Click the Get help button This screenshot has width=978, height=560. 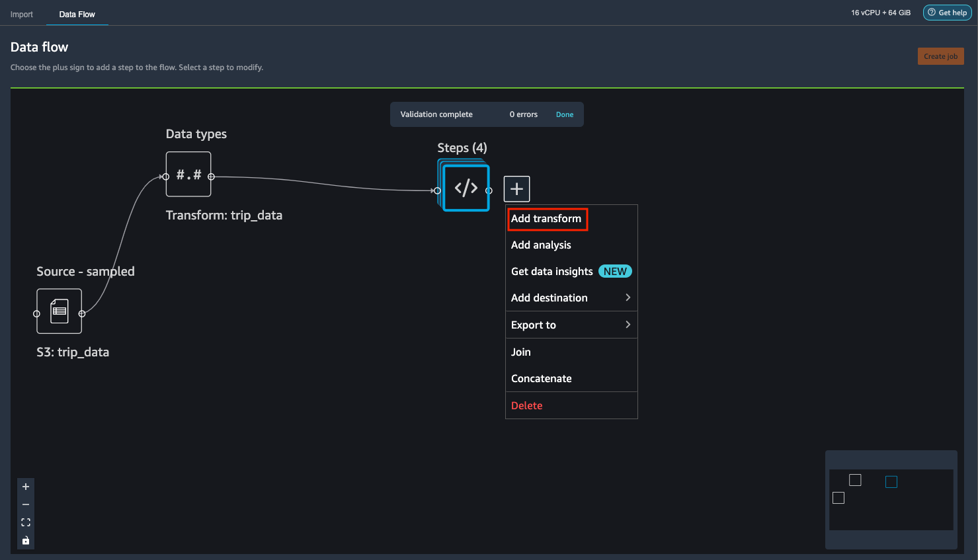click(947, 13)
